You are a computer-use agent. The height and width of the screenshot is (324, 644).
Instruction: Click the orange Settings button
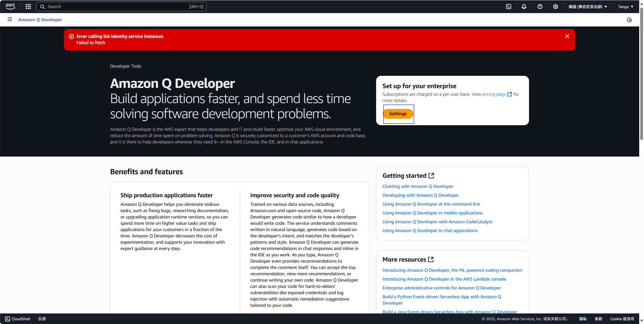tap(398, 114)
